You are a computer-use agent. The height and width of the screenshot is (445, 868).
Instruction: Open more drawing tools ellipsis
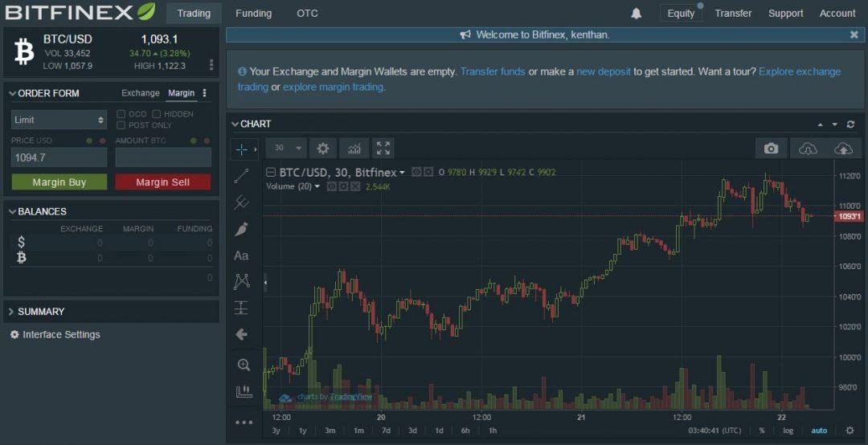[x=244, y=423]
